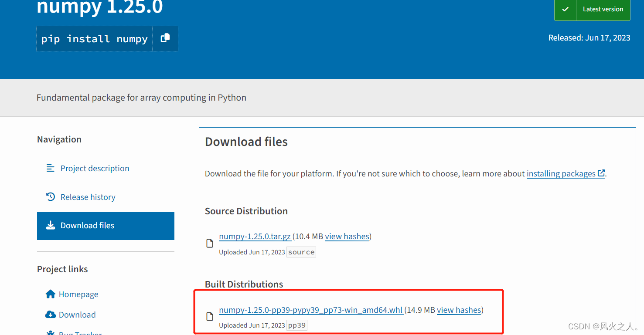Click the Download cloud icon under Project links
This screenshot has width=644, height=335.
pos(51,314)
